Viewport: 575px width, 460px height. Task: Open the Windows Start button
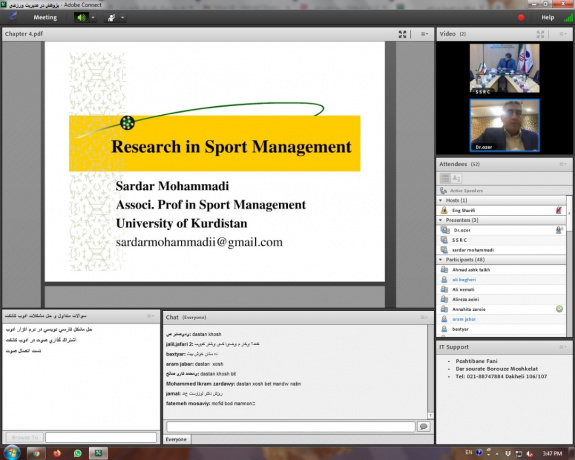click(12, 453)
